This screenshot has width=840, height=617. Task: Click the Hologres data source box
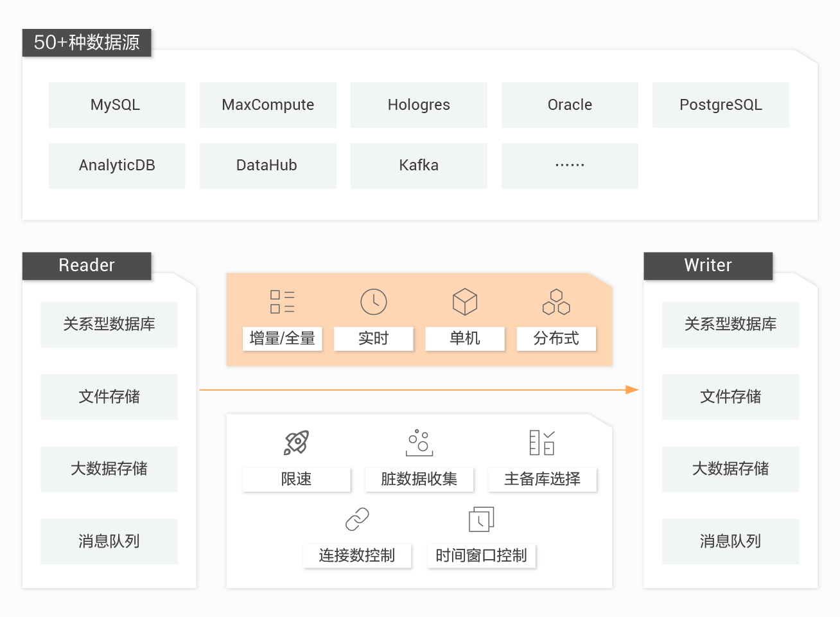(x=419, y=105)
